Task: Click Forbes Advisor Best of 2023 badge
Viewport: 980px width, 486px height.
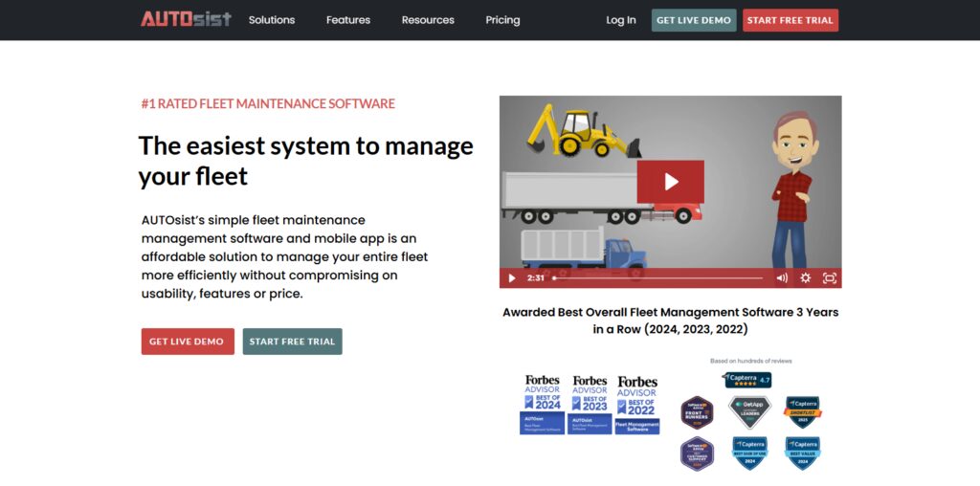Action: tap(590, 405)
